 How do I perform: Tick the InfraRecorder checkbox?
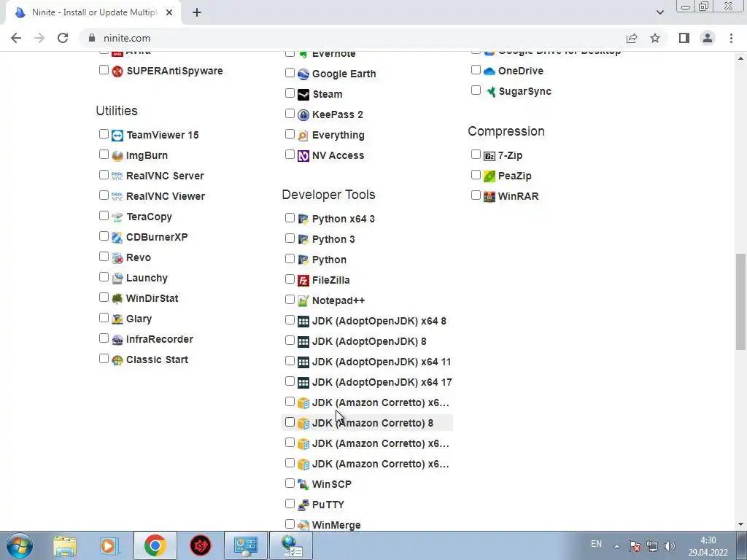104,338
